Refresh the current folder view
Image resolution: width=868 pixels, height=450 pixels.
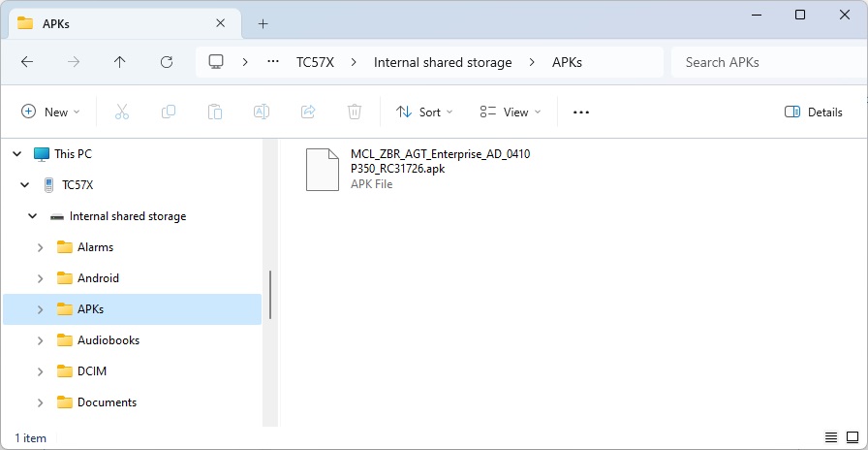click(x=167, y=62)
